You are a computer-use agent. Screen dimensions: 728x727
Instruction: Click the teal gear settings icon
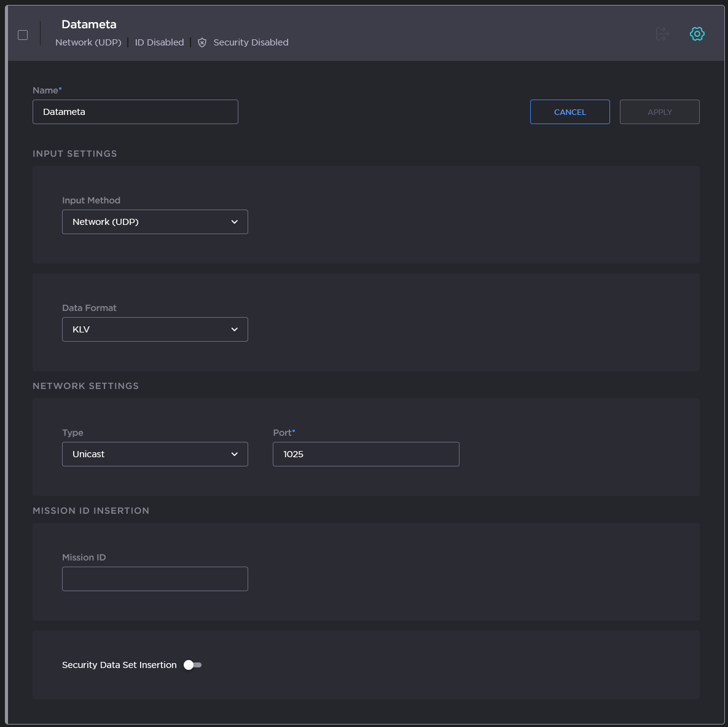(x=697, y=34)
